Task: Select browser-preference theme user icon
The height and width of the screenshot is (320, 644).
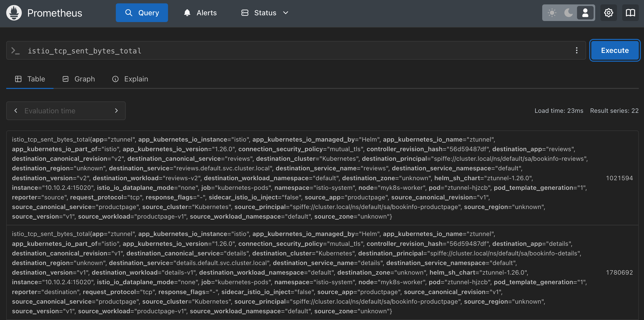Action: [x=585, y=13]
